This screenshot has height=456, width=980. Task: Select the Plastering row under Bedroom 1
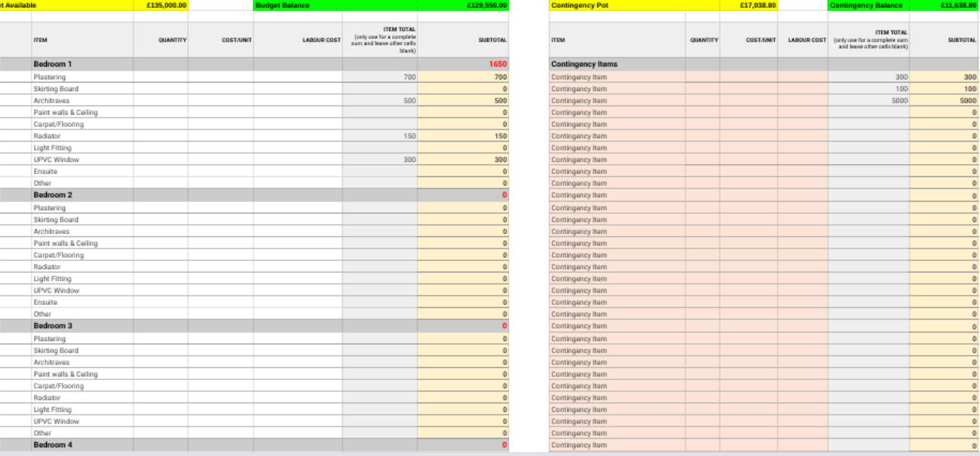tap(49, 77)
